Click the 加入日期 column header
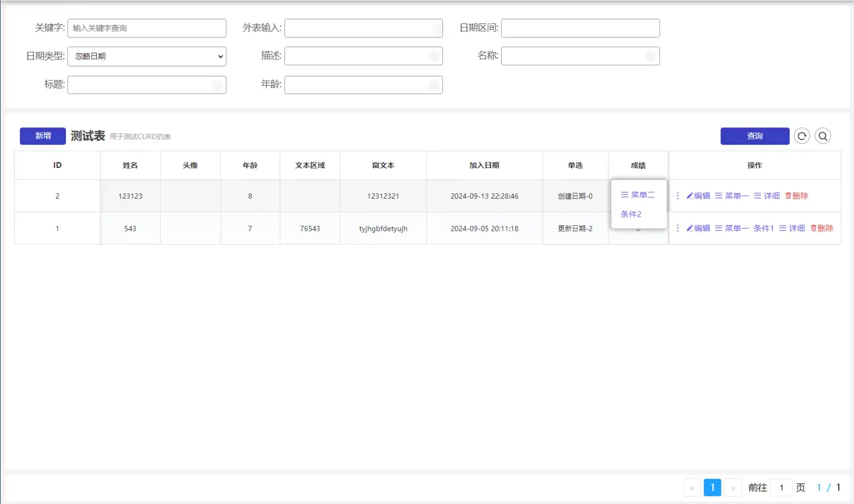Screen dimensions: 854x504 tap(484, 165)
